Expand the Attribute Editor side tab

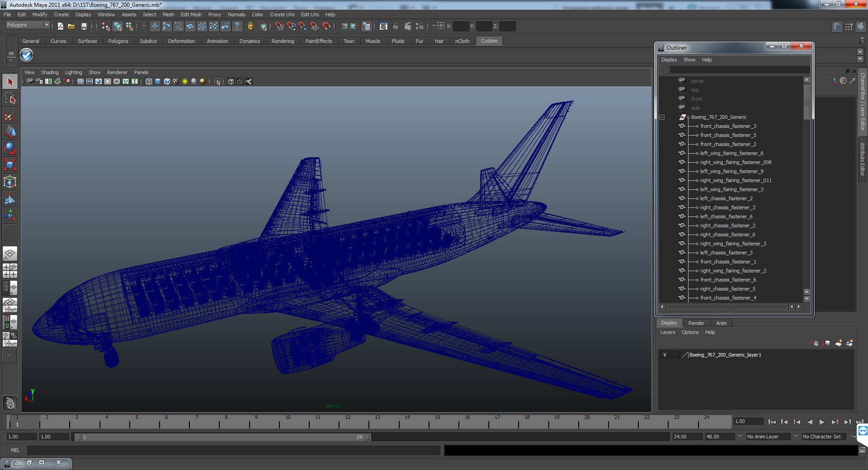(862, 159)
